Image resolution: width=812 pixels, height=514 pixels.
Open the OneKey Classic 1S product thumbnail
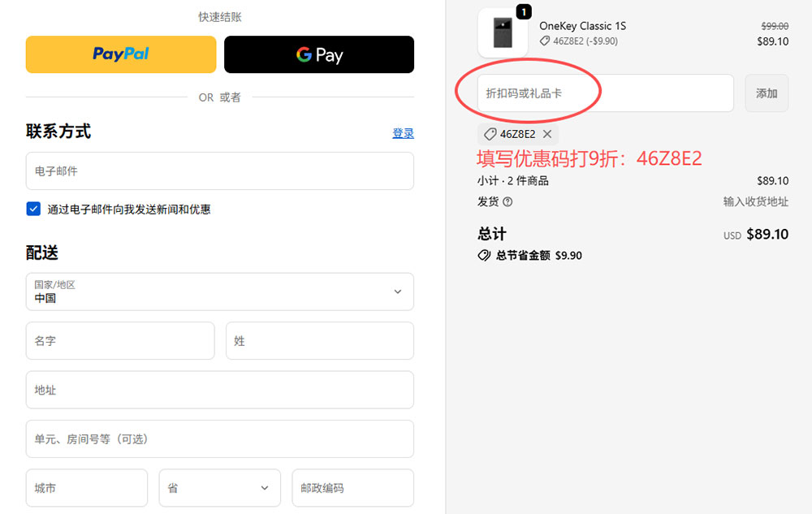coord(503,32)
